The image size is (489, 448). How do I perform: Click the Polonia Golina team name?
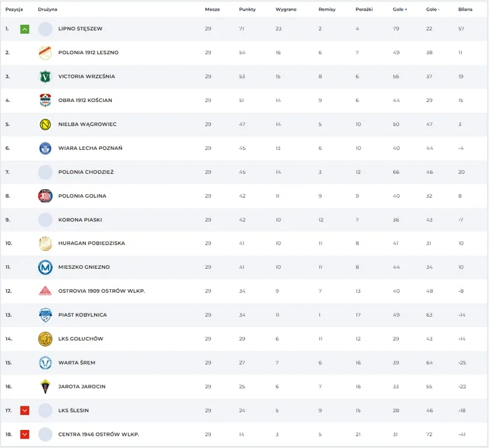82,196
